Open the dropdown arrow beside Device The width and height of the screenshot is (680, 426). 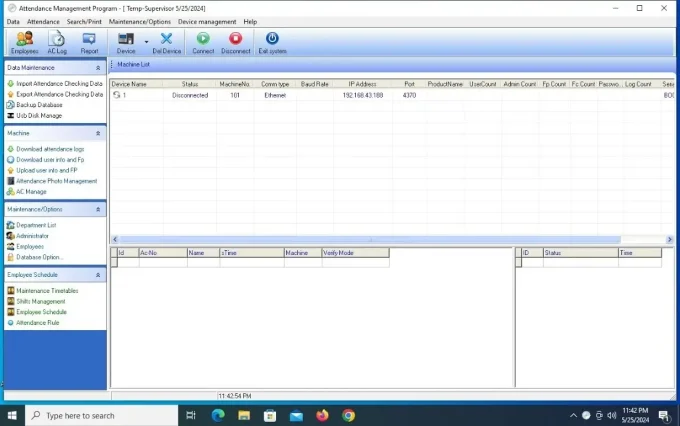tap(146, 42)
